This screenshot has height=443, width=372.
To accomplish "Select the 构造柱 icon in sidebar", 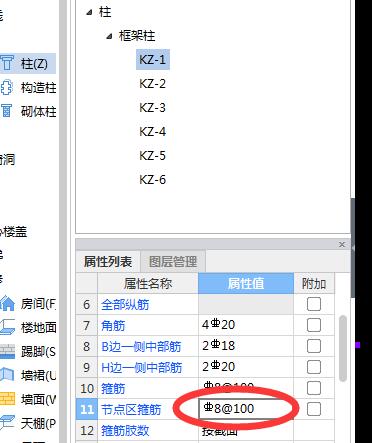I will [x=7, y=88].
